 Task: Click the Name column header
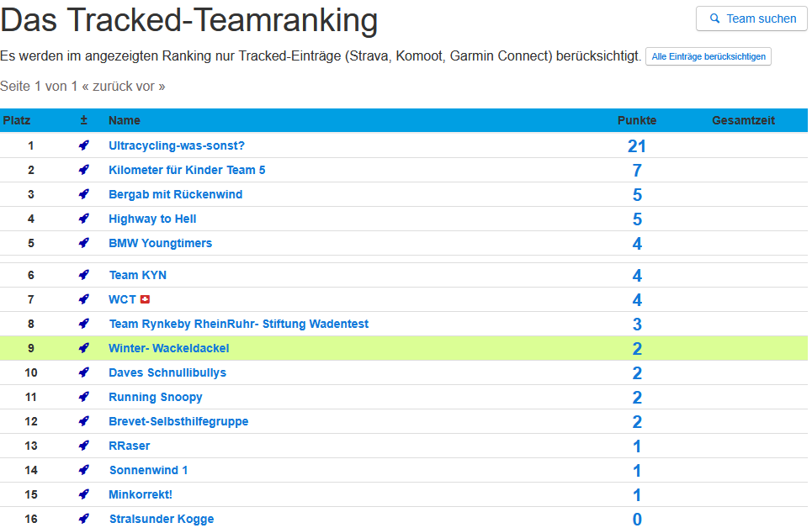click(125, 120)
